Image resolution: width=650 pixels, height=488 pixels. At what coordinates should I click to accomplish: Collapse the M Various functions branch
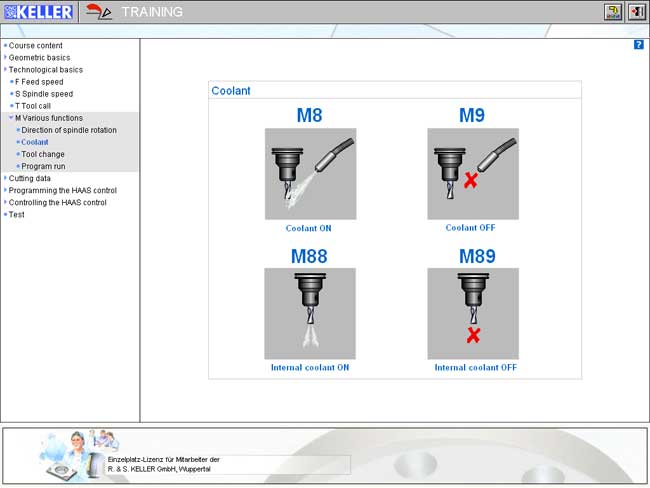(49, 118)
